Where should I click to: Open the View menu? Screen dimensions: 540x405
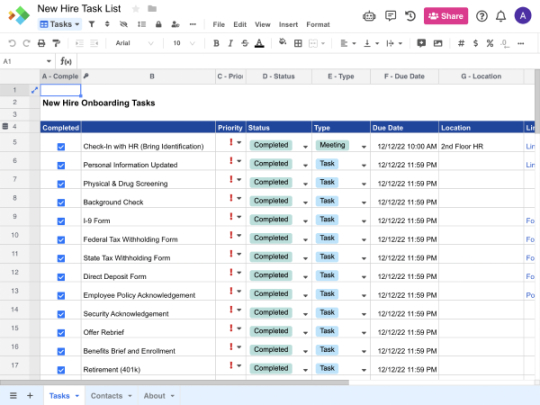tap(262, 24)
